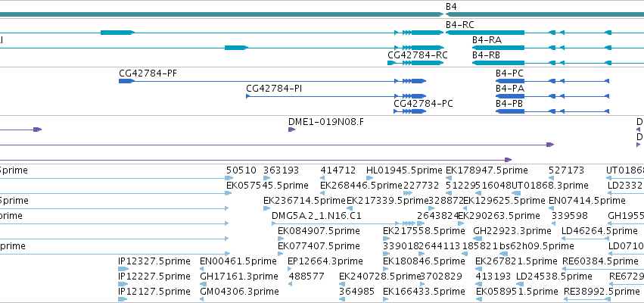Select the 488577 feature label
Viewport: 644px width, 303px height.
point(306,276)
